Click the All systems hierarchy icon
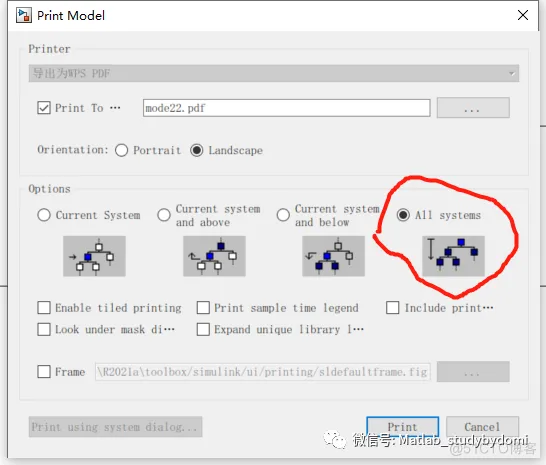 tap(453, 256)
